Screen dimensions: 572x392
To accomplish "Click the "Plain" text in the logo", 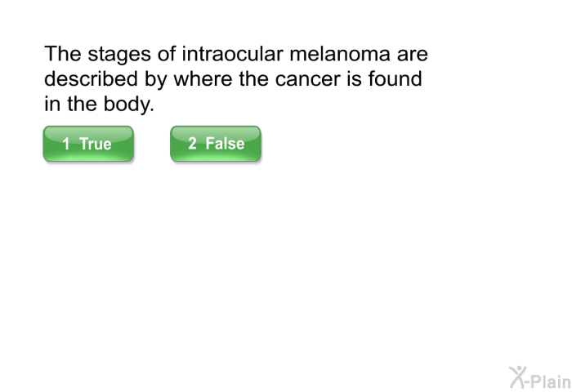I will tap(551, 381).
